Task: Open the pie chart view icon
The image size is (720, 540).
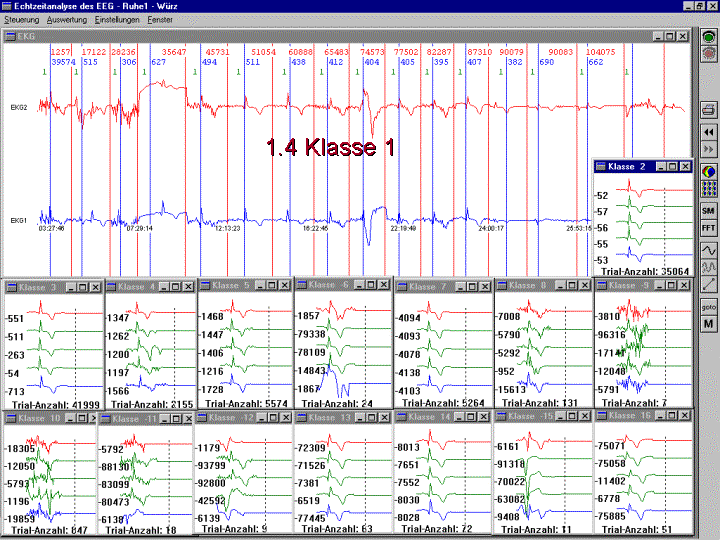Action: pos(709,171)
